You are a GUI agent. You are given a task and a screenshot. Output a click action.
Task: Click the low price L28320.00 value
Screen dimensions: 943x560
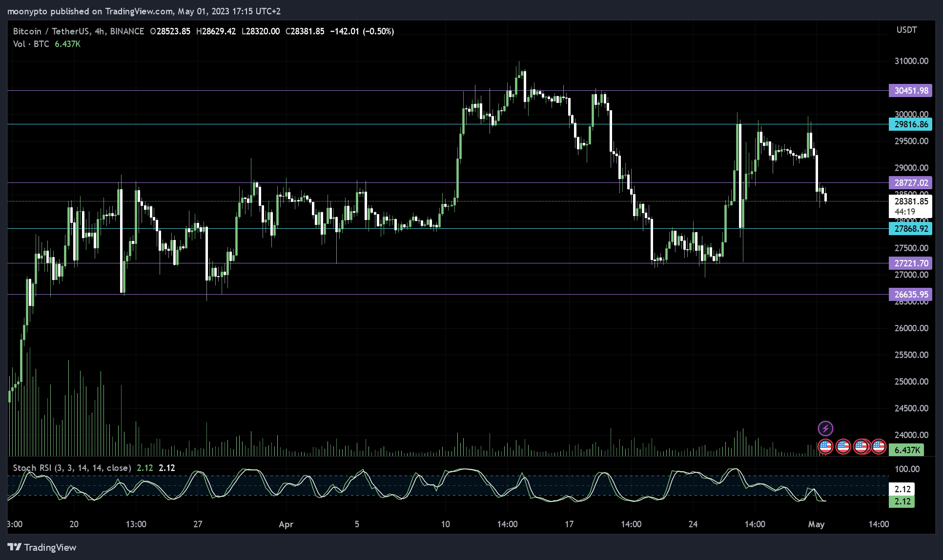point(261,31)
